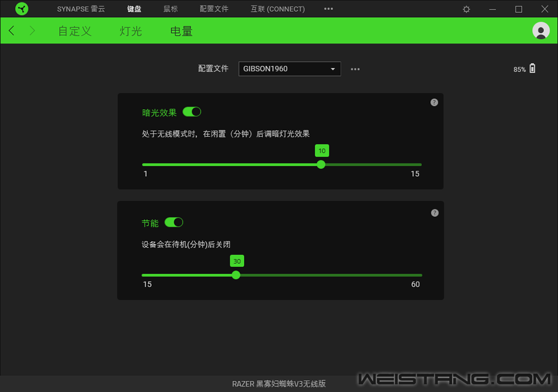Viewport: 558px width, 392px height.
Task: Click the 节能 label
Action: [x=150, y=223]
